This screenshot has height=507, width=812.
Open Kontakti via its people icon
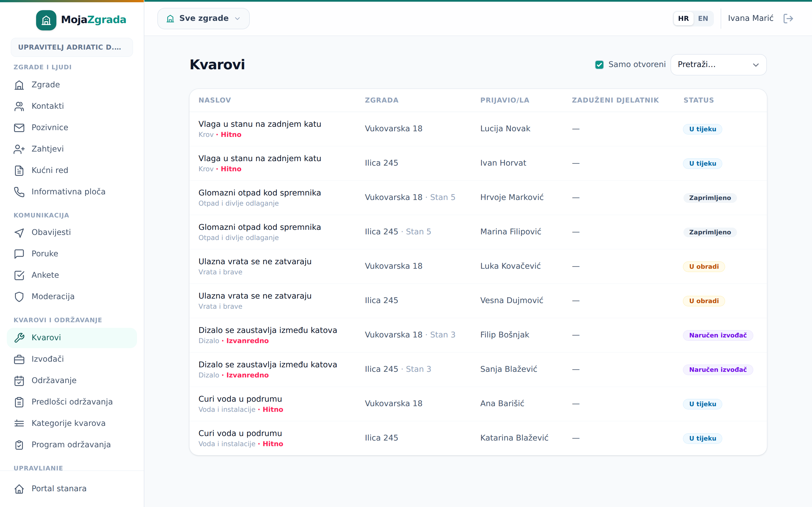pos(19,106)
